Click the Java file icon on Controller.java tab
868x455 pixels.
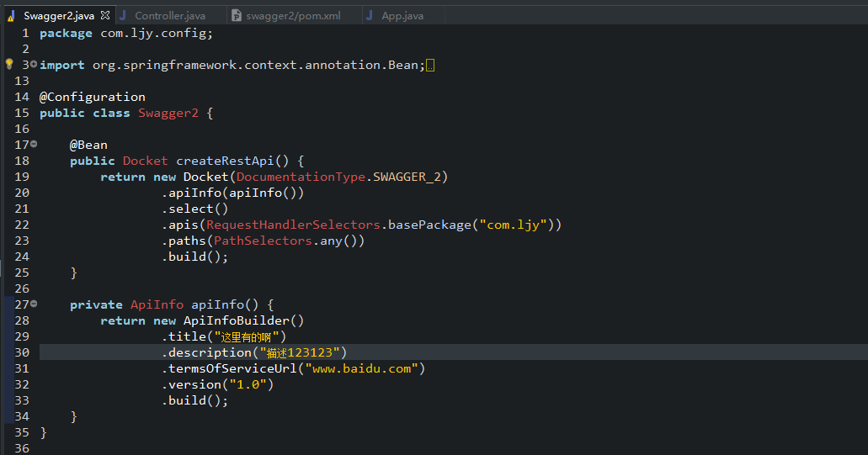click(x=124, y=15)
